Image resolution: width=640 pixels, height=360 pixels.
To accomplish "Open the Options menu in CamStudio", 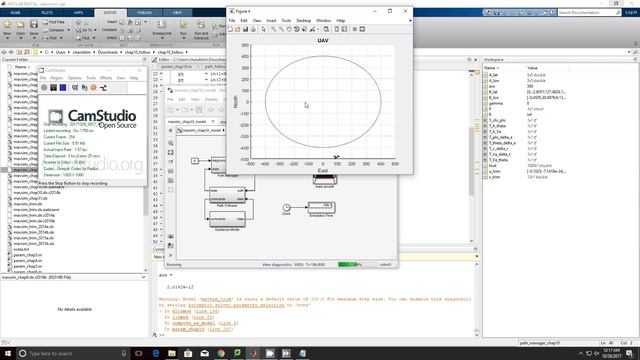I will pos(74,78).
